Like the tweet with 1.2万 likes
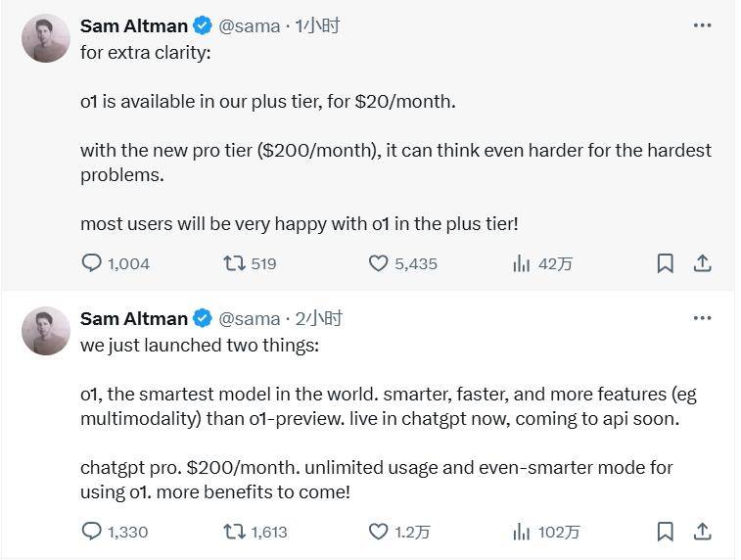The height and width of the screenshot is (560, 741). pyautogui.click(x=379, y=532)
